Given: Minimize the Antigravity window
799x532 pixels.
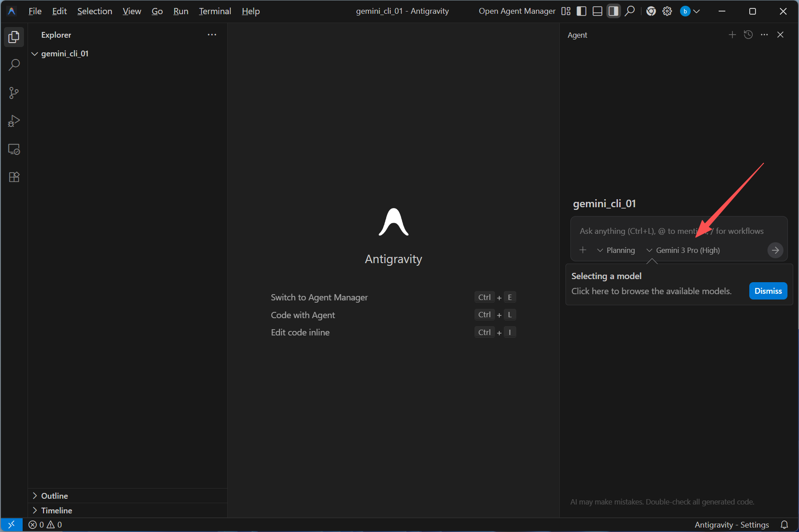Looking at the screenshot, I should [x=722, y=11].
